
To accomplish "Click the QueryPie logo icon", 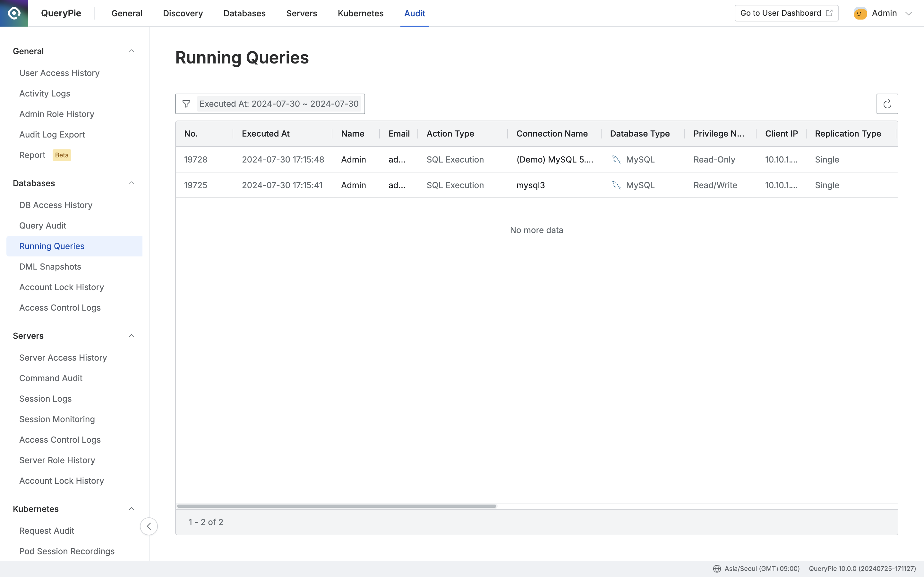I will tap(14, 13).
